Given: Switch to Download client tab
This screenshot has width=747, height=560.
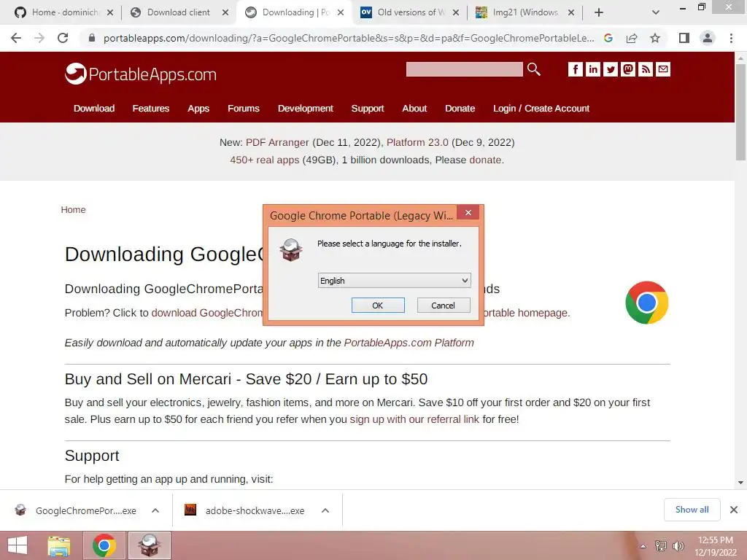Looking at the screenshot, I should pyautogui.click(x=178, y=12).
